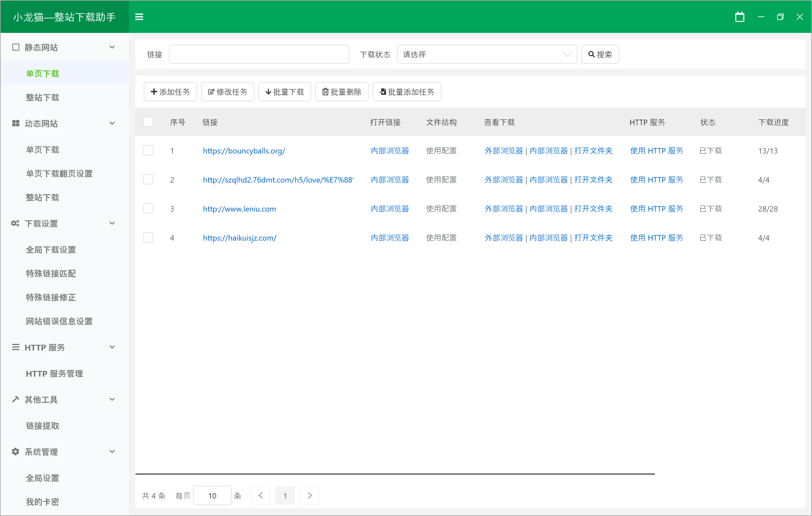Open the calendar icon in title bar

[x=739, y=17]
